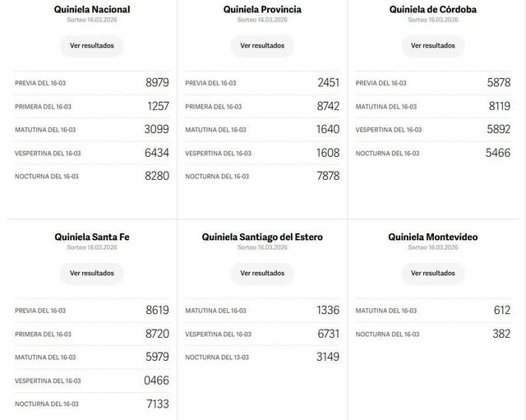Click the Quiniela de Córdoba heading

(432, 10)
